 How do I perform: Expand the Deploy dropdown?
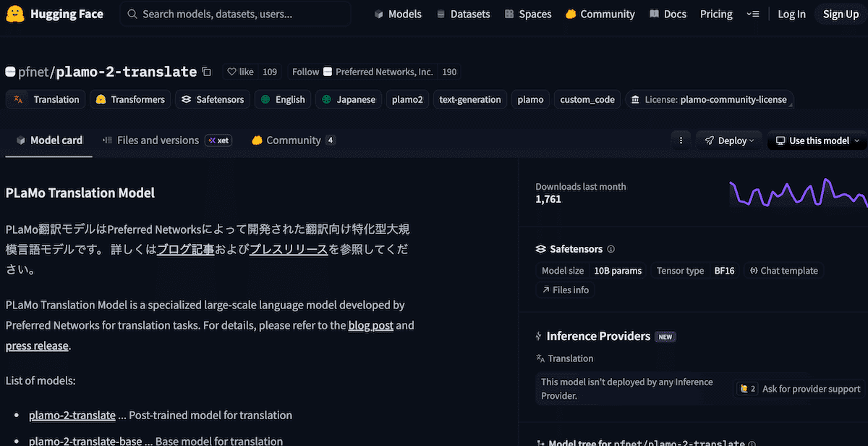point(730,140)
